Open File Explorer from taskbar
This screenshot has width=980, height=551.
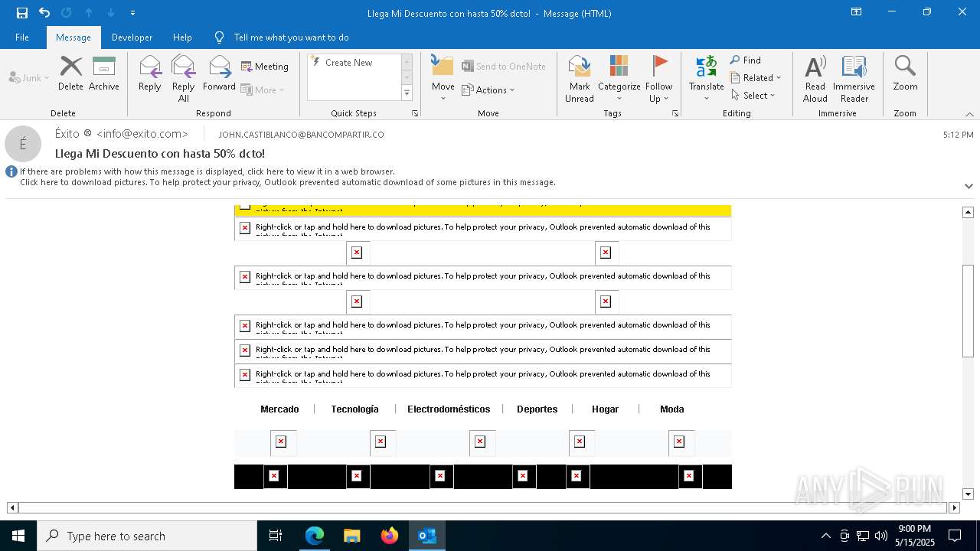(x=352, y=536)
